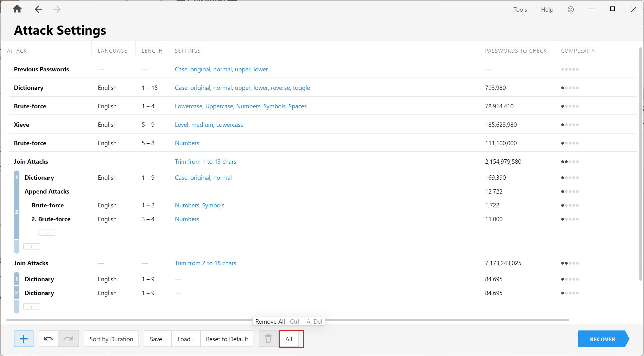
Task: Click Sort by Duration button
Action: tap(111, 339)
